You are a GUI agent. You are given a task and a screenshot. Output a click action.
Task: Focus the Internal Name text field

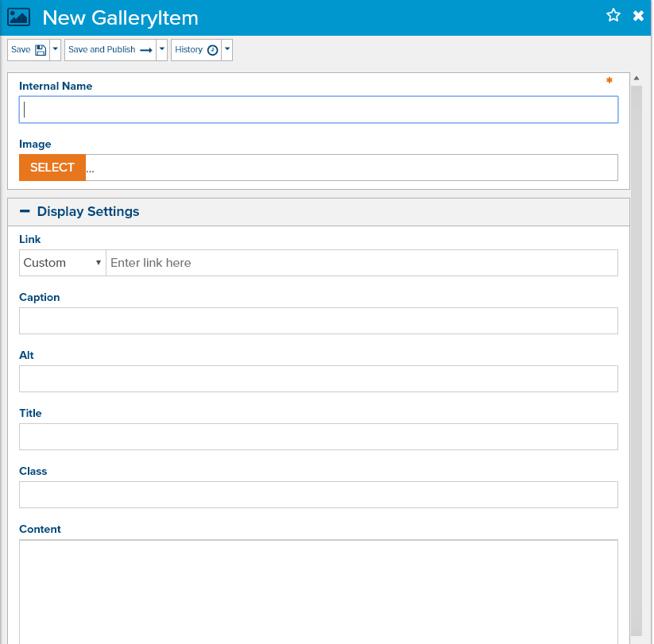click(x=318, y=110)
